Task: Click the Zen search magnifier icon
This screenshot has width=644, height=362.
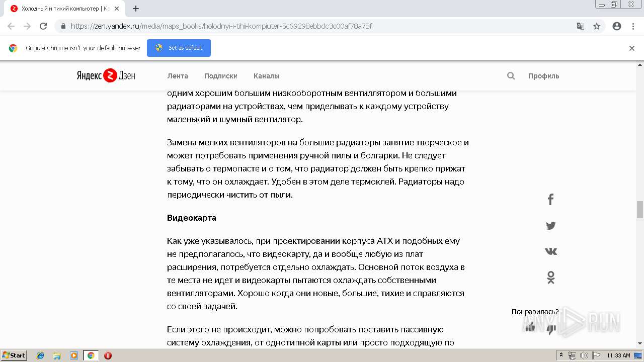Action: point(511,76)
